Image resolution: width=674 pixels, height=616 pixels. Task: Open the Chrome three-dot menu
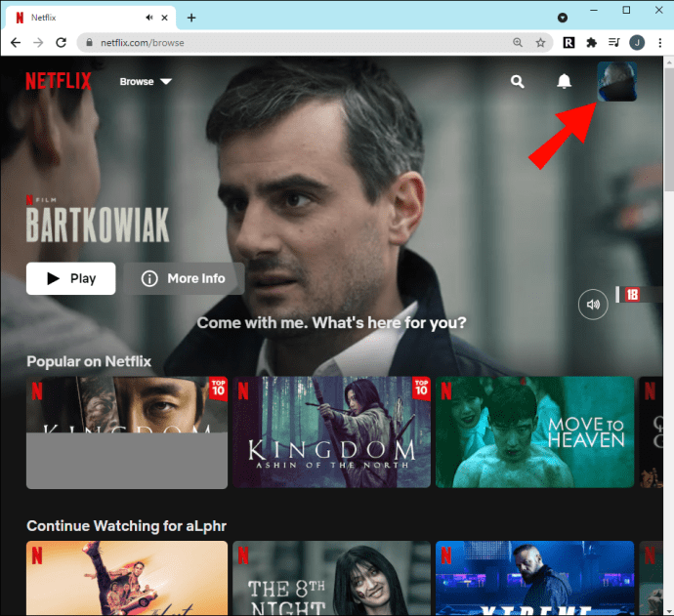[x=659, y=43]
